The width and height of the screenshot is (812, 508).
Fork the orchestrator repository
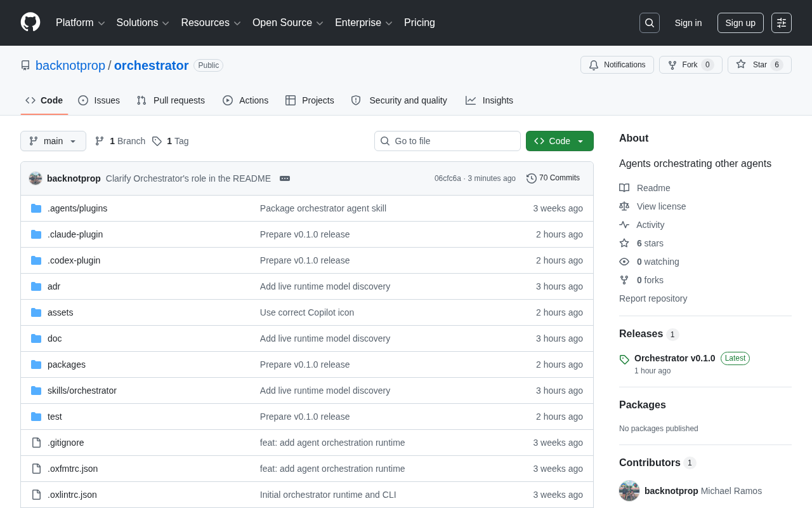tap(691, 65)
